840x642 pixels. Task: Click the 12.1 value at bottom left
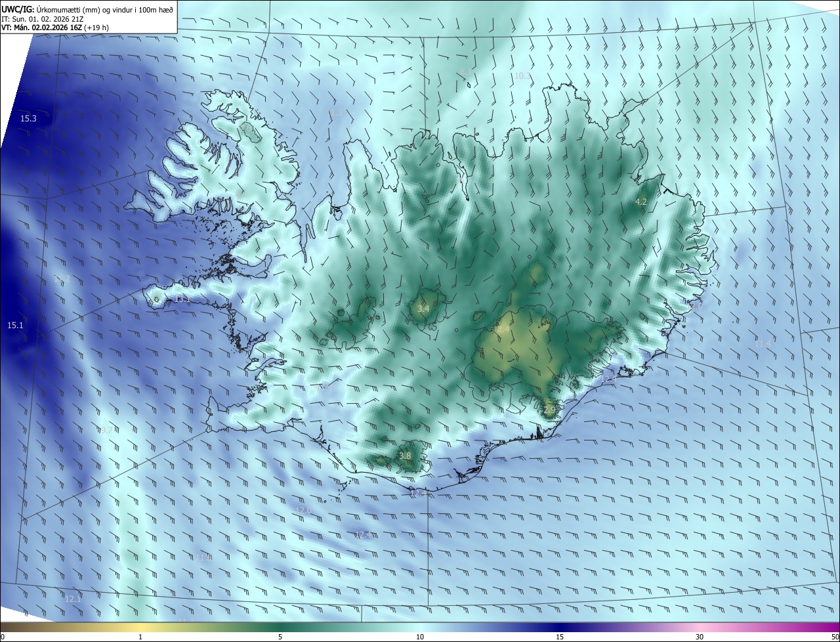pos(73,599)
